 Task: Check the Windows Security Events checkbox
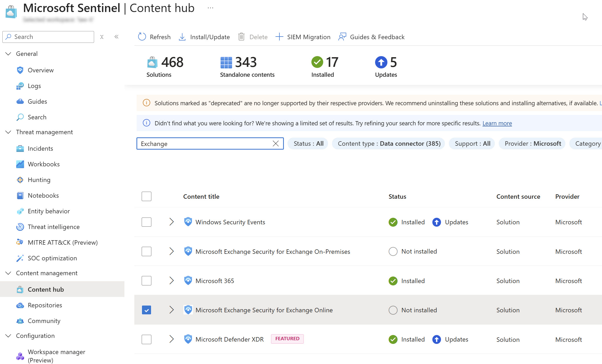click(x=146, y=222)
